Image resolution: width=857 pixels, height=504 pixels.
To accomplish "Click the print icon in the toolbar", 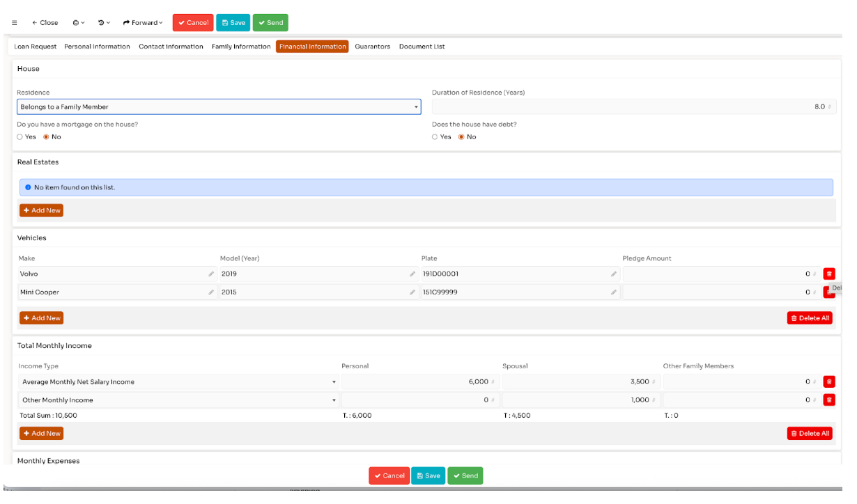I will tap(78, 23).
